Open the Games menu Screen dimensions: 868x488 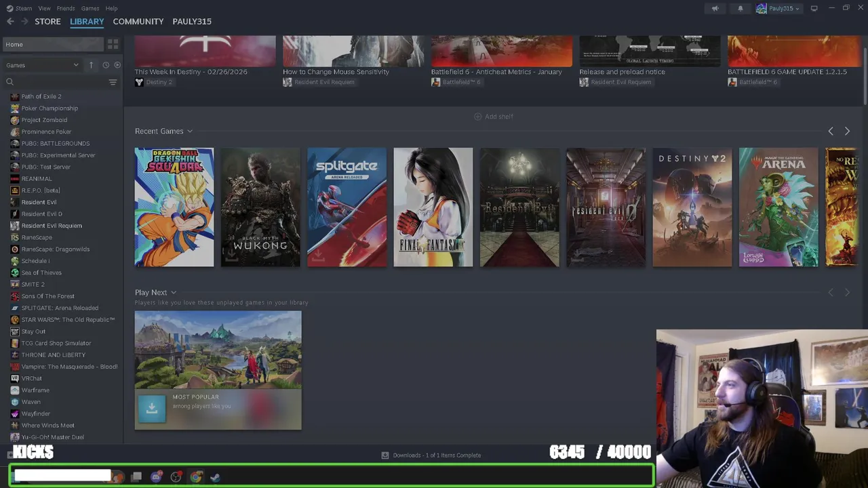pyautogui.click(x=90, y=8)
